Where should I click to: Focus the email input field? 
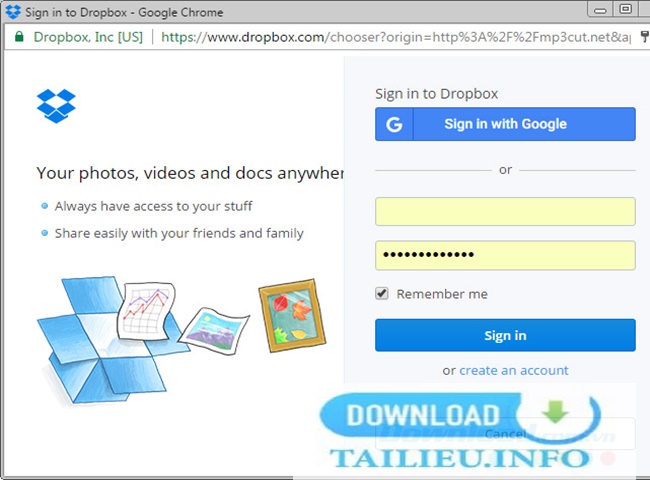tap(505, 211)
